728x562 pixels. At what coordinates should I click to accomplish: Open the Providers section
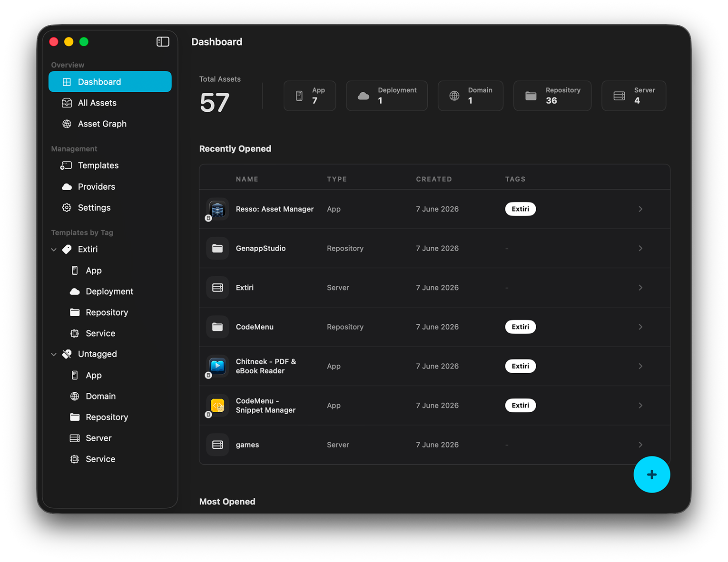pyautogui.click(x=110, y=187)
